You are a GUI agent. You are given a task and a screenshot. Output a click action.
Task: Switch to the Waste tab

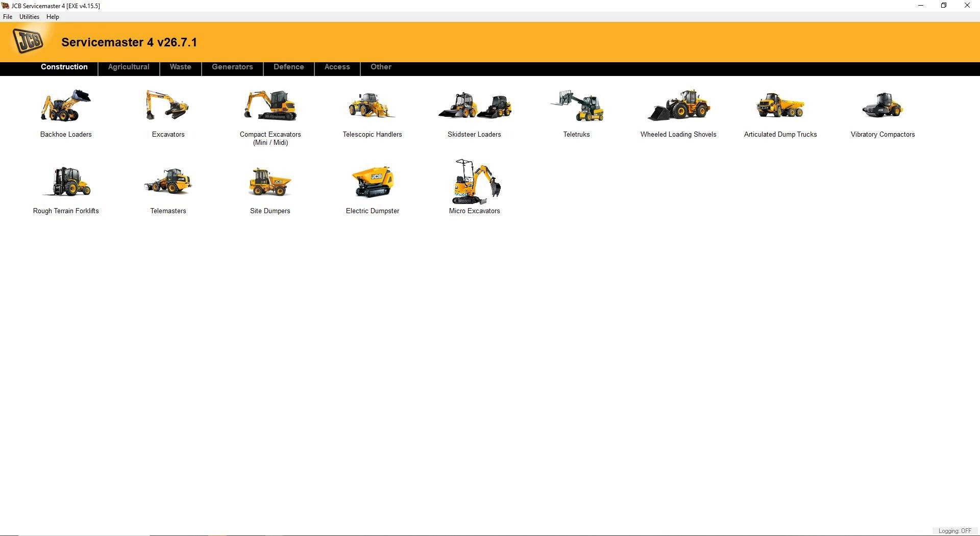pos(181,67)
